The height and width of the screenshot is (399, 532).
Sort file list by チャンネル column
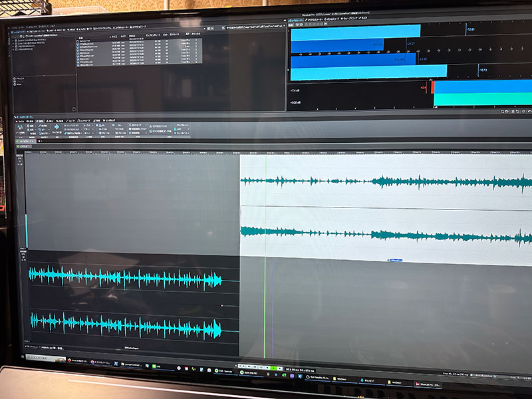point(196,34)
